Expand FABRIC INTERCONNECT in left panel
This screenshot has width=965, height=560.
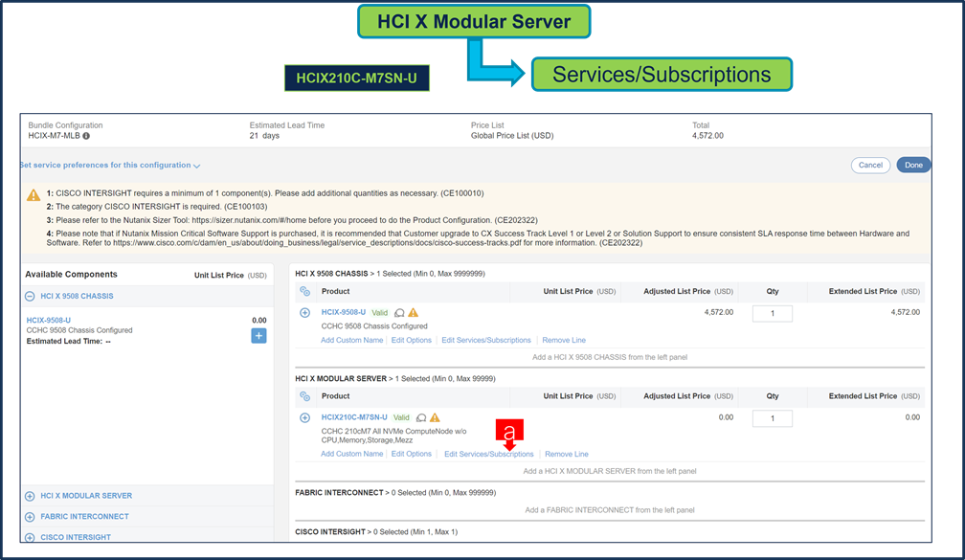click(x=30, y=517)
